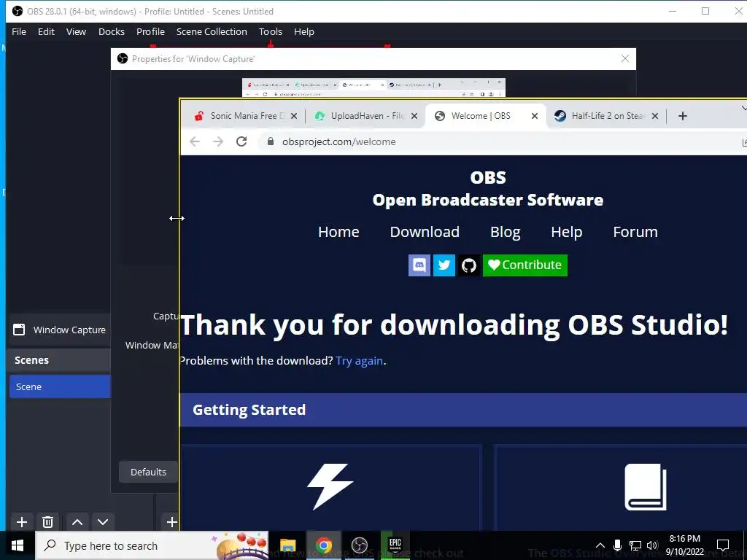
Task: Open the Download page link
Action: point(425,232)
